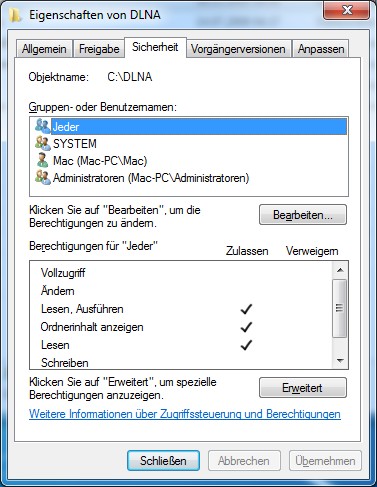Open the Anpassen tab
Image resolution: width=377 pixels, height=487 pixels.
321,49
